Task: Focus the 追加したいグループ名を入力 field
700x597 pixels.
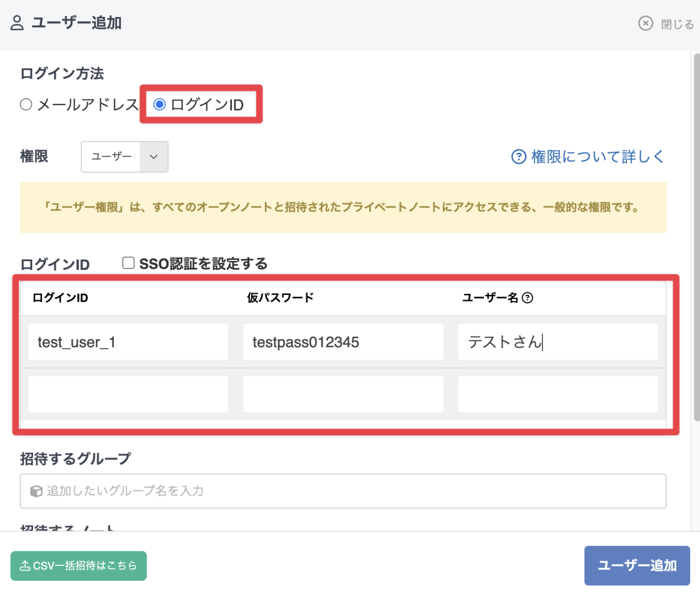Action: point(343,491)
